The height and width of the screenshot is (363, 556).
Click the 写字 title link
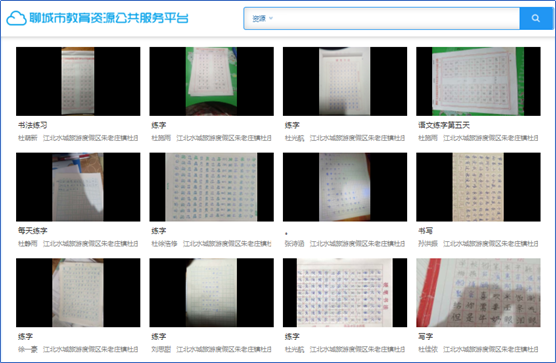click(426, 336)
